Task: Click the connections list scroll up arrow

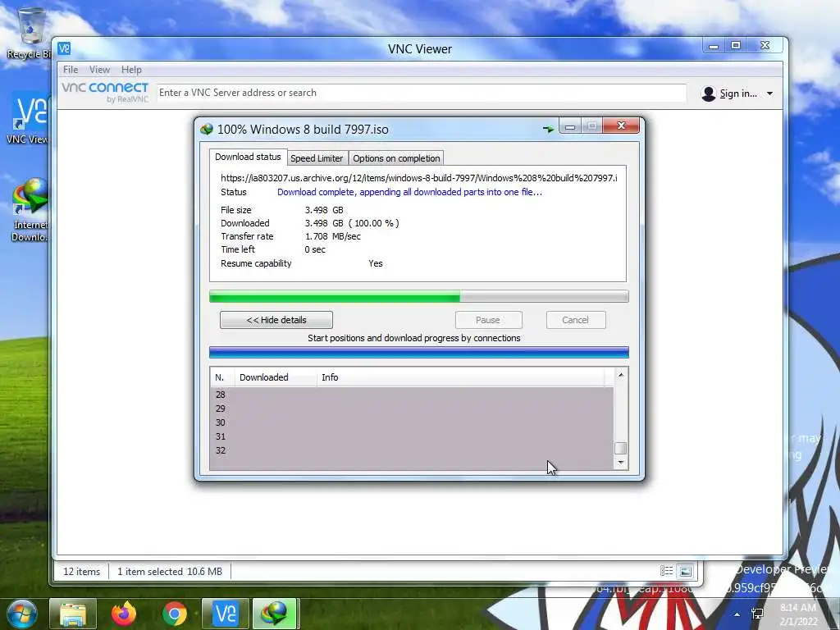Action: click(621, 375)
